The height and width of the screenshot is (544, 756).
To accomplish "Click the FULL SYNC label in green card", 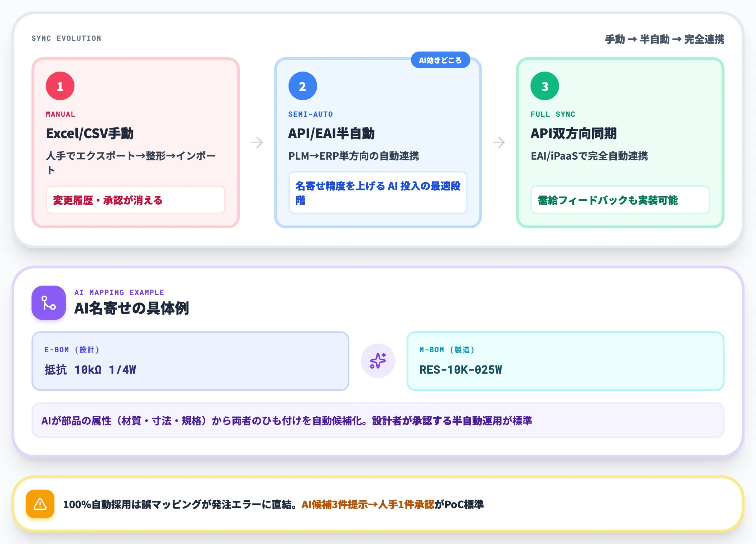I will tap(553, 114).
